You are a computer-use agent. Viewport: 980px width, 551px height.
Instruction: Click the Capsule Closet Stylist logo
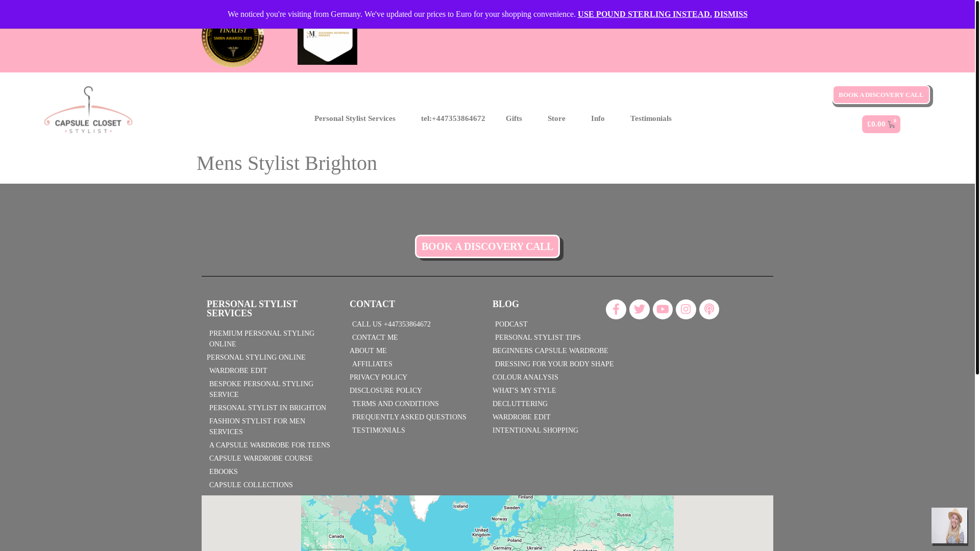coord(88,110)
